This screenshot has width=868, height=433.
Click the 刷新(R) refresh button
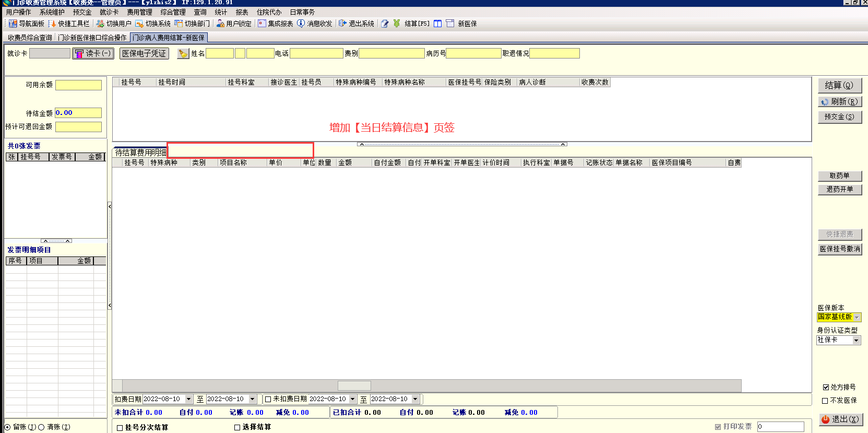[840, 102]
